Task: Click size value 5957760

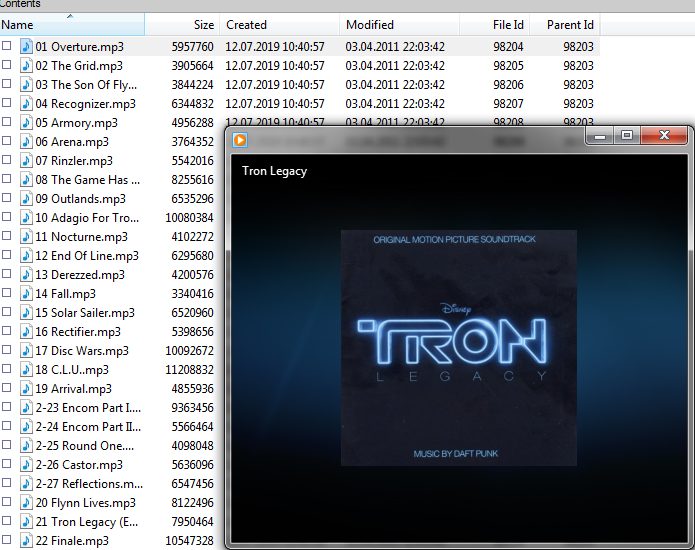Action: pos(192,47)
